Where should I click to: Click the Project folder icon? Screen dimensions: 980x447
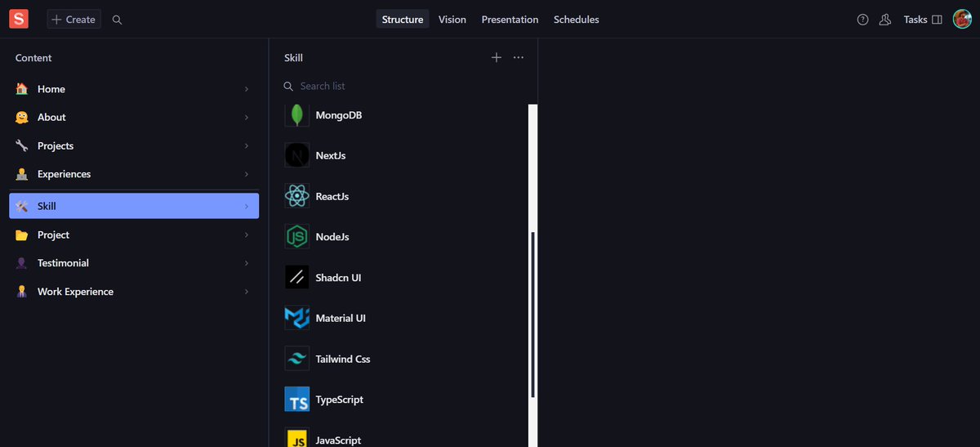(x=22, y=235)
